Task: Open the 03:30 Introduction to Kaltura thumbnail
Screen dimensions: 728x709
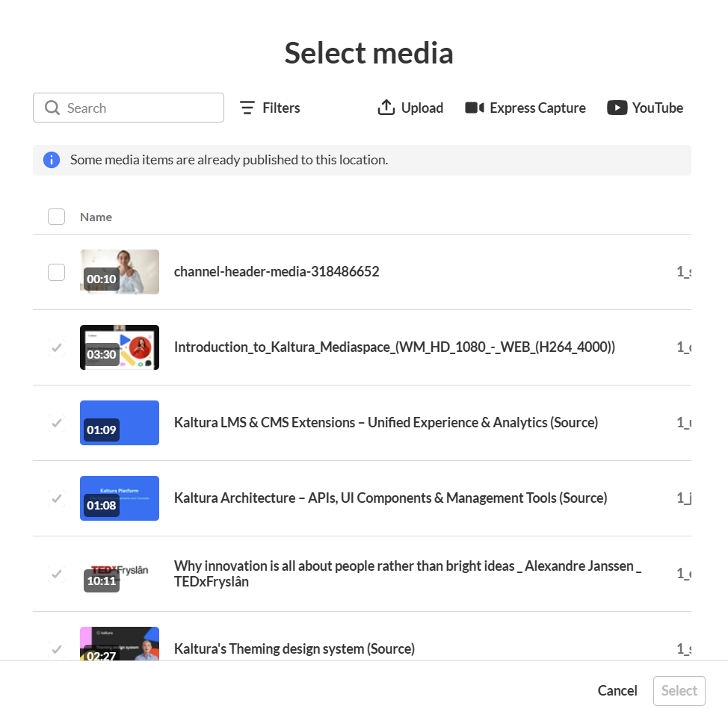Action: tap(120, 347)
